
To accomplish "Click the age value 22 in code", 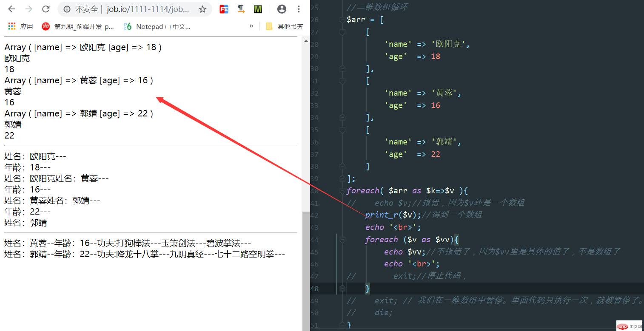I will pos(435,154).
